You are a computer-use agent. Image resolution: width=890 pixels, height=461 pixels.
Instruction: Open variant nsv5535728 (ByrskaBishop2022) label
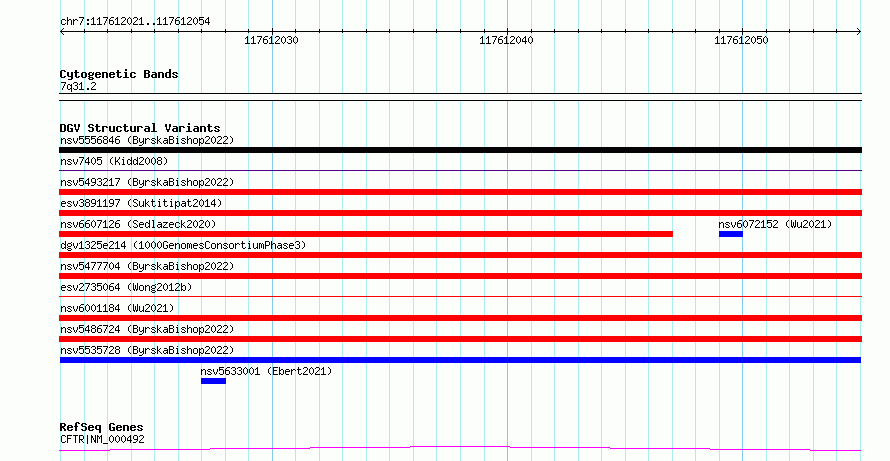pyautogui.click(x=147, y=350)
